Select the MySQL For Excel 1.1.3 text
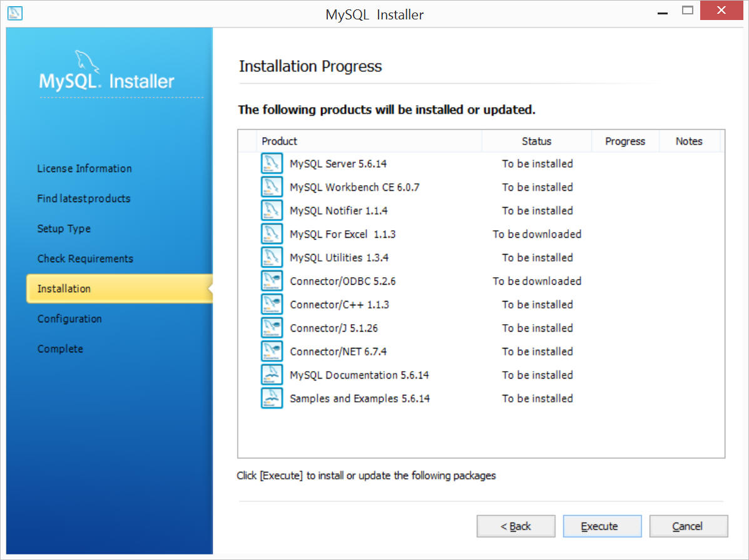 coord(342,234)
